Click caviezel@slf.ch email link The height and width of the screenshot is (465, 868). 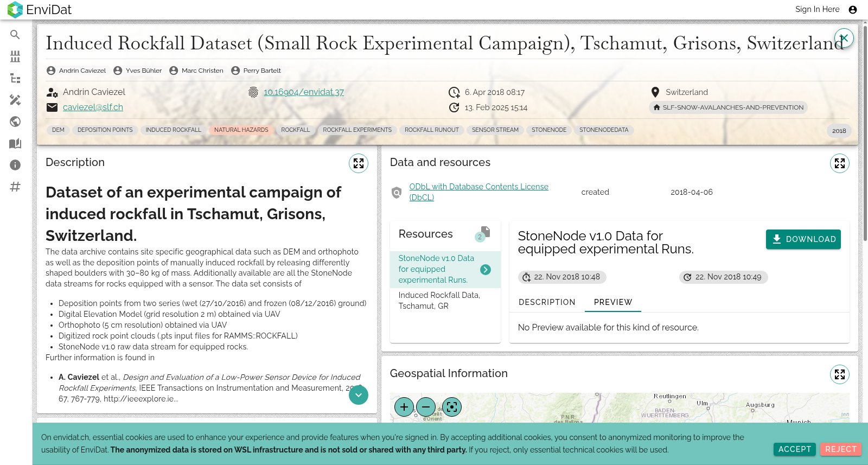point(93,107)
